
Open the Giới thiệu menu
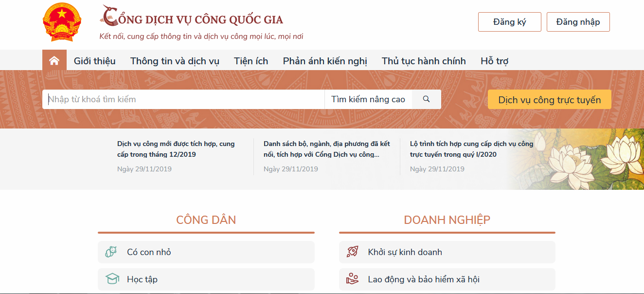94,60
